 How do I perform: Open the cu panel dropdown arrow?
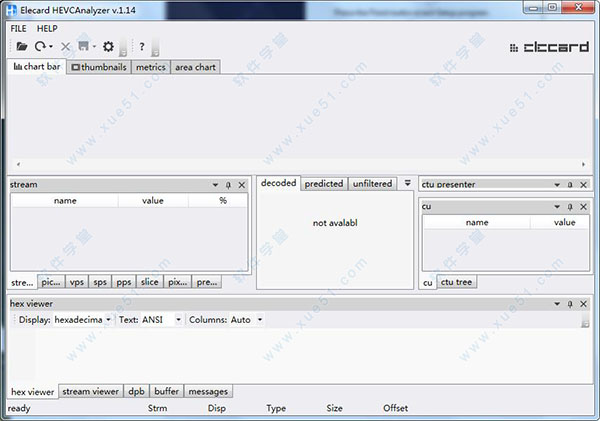tap(557, 207)
